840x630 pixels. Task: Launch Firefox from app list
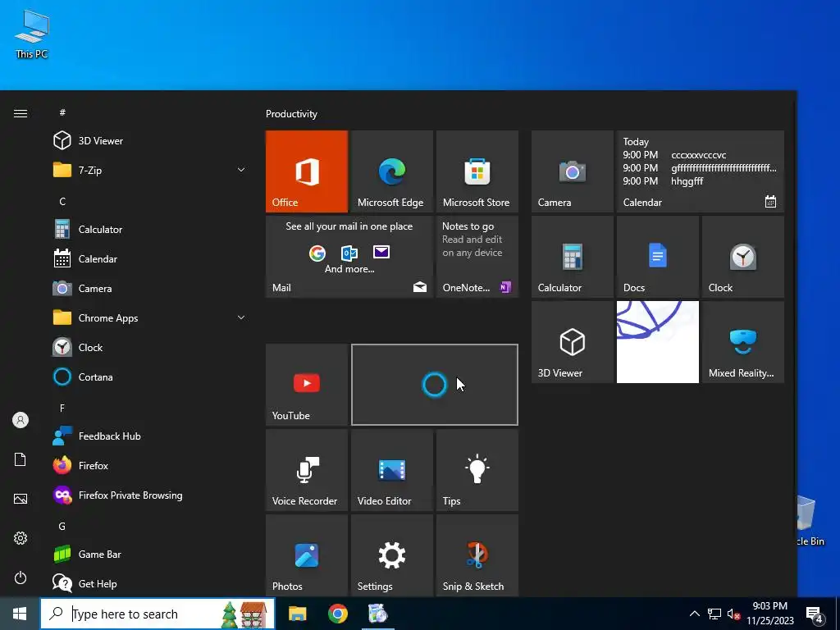[150, 466]
